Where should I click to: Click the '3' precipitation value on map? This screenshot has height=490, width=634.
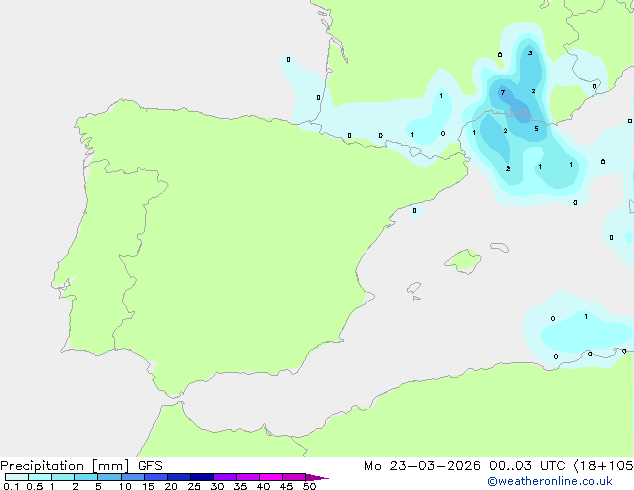coord(530,53)
